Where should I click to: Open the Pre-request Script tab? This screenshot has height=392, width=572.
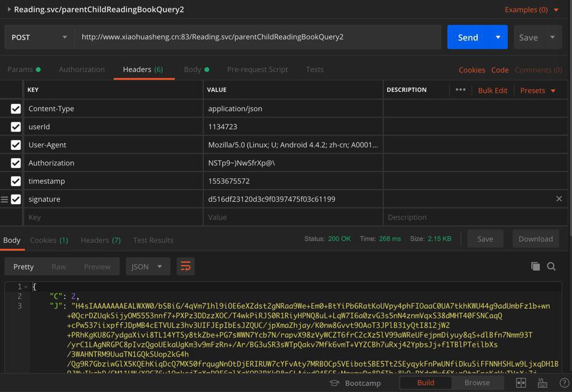click(257, 69)
